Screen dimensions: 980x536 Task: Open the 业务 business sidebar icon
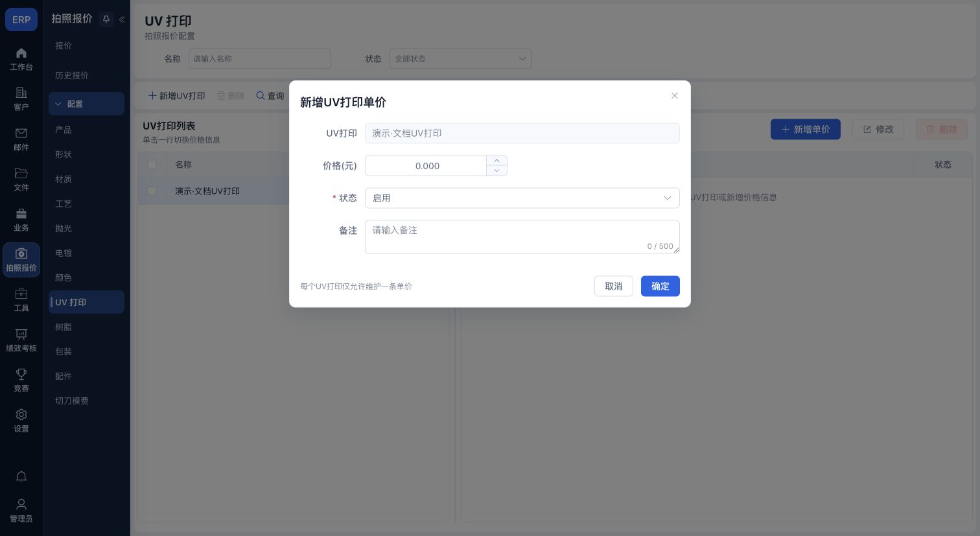pyautogui.click(x=21, y=220)
